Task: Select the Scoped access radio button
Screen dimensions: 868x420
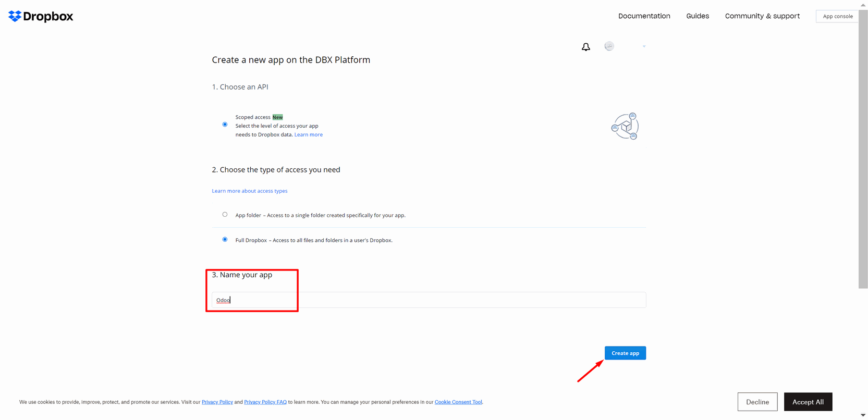Action: click(225, 125)
